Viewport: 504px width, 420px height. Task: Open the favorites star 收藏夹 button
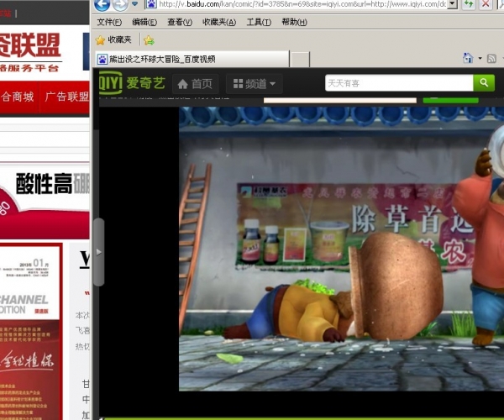pos(115,39)
